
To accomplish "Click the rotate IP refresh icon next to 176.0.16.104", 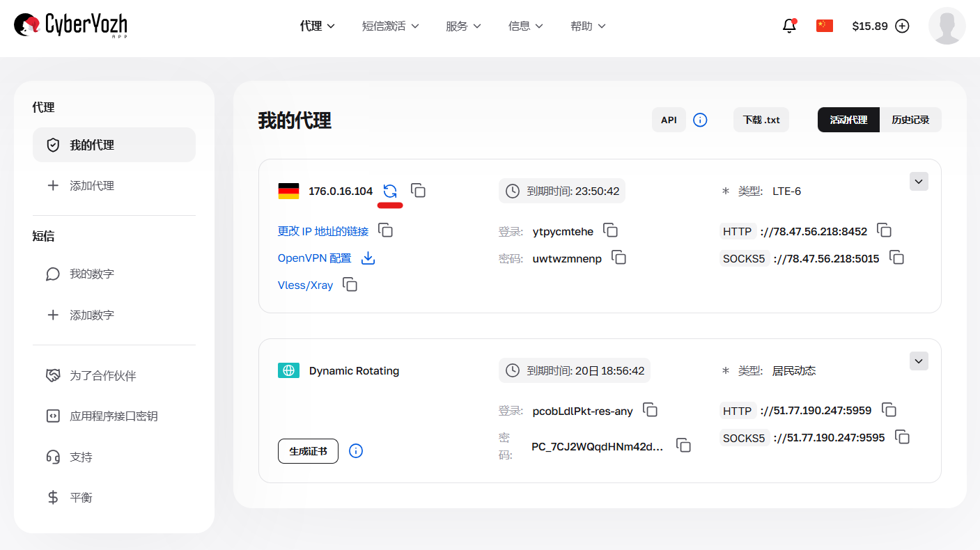I will [390, 190].
